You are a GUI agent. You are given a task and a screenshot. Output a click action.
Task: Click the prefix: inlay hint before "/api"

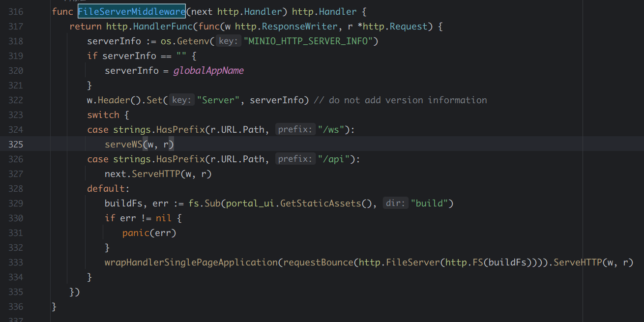[295, 159]
